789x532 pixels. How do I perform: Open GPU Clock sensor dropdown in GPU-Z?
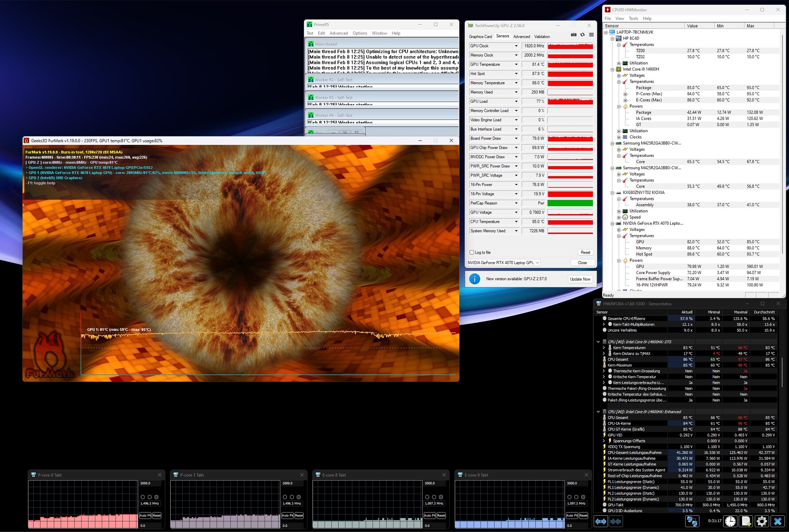tap(516, 46)
